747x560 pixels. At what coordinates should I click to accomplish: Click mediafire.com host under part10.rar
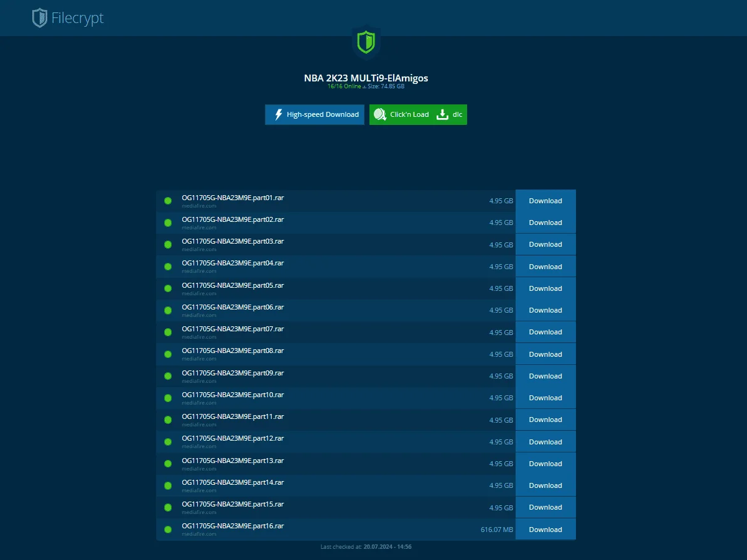199,403
